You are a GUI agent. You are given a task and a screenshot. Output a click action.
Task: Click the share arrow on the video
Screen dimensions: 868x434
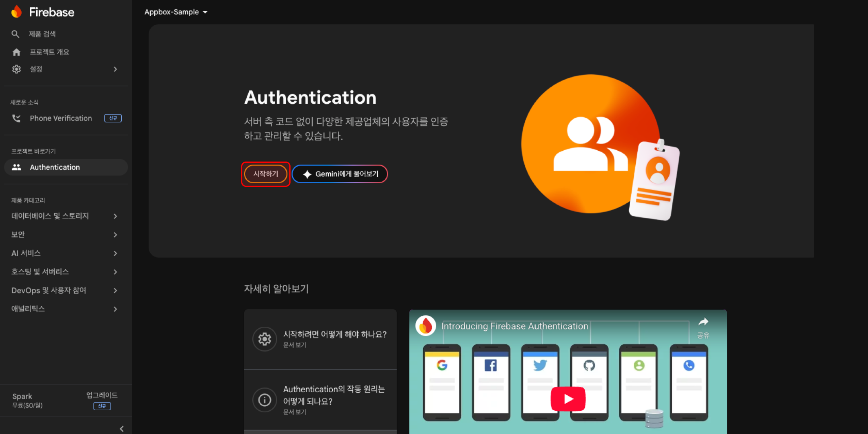(703, 322)
